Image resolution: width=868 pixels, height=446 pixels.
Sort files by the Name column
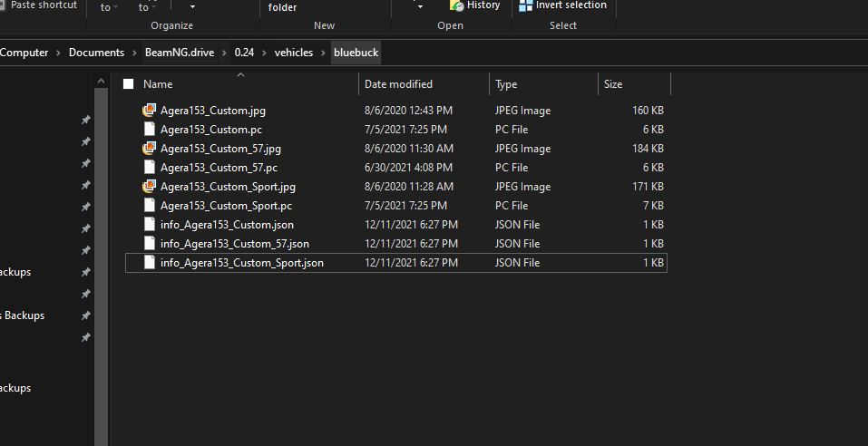(x=158, y=84)
